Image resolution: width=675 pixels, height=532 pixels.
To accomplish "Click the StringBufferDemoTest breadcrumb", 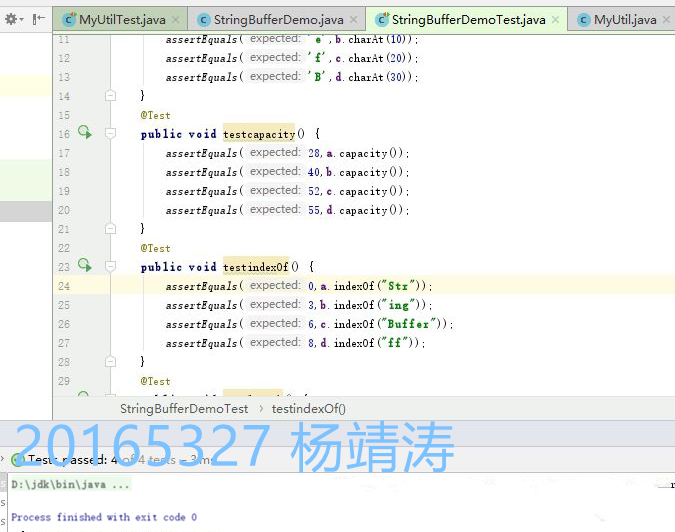I will coord(184,409).
